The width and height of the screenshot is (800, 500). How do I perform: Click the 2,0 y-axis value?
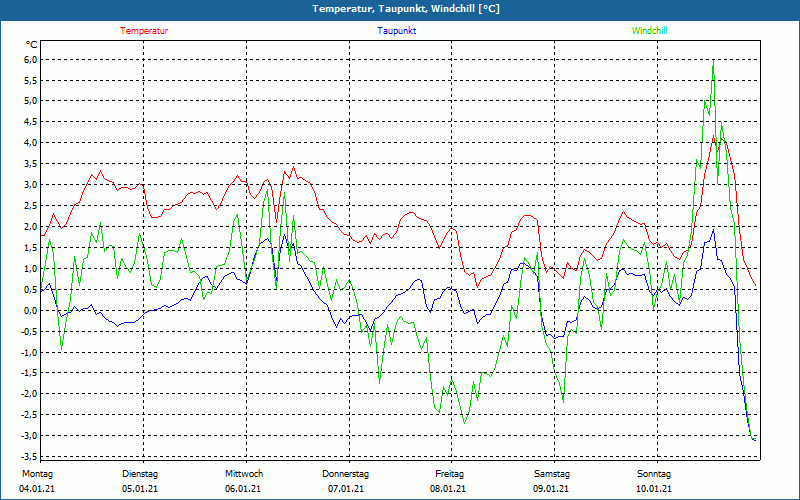click(31, 227)
